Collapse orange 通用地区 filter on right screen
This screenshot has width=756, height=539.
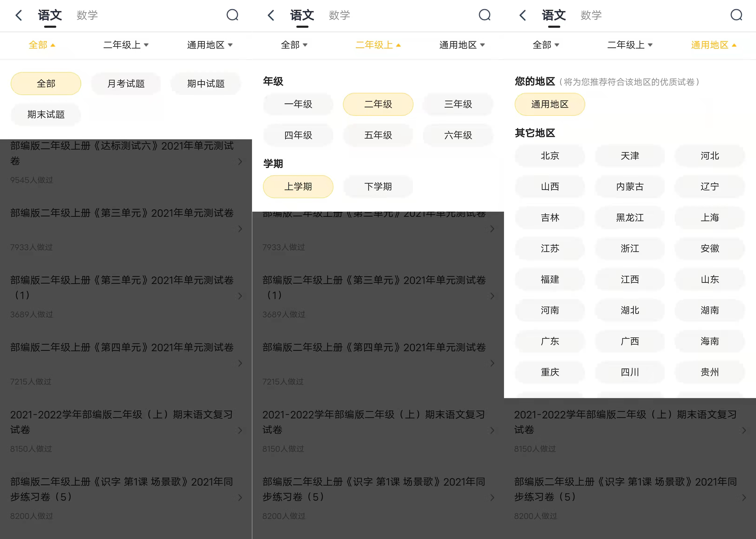point(714,45)
